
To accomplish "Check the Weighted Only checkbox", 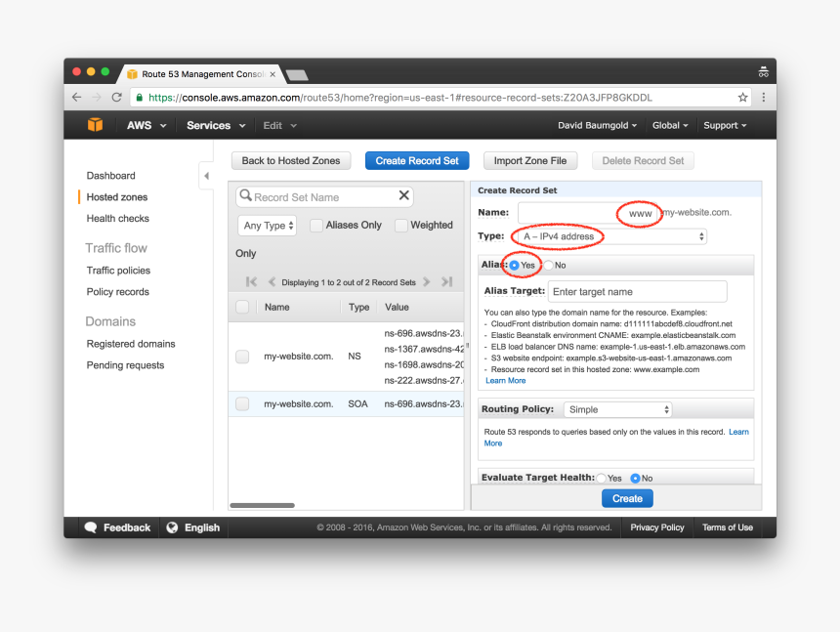I will pos(400,226).
